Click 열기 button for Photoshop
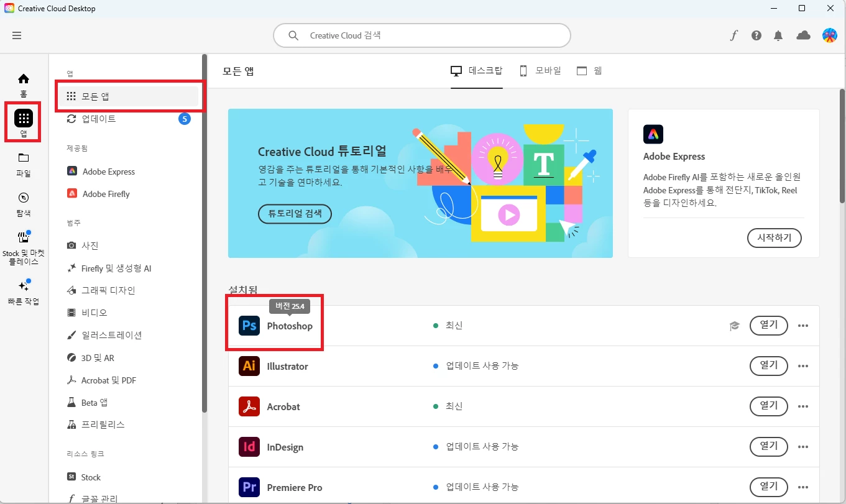This screenshot has width=846, height=504. point(769,325)
